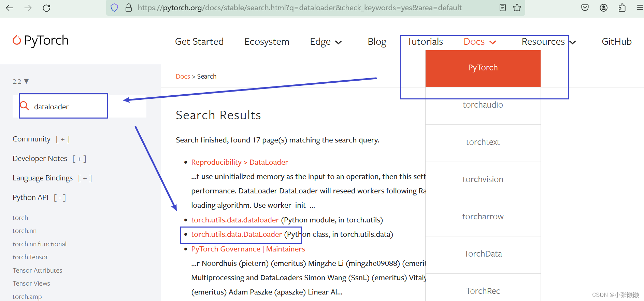This screenshot has height=301, width=644.
Task: Open Reproducibility > DataLoader result
Action: [x=240, y=162]
